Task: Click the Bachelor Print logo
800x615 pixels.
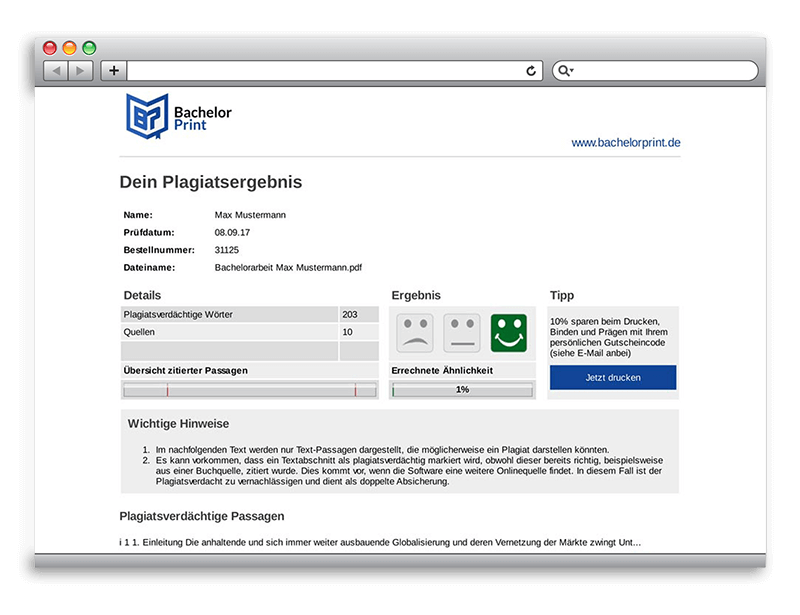Action: (x=178, y=116)
